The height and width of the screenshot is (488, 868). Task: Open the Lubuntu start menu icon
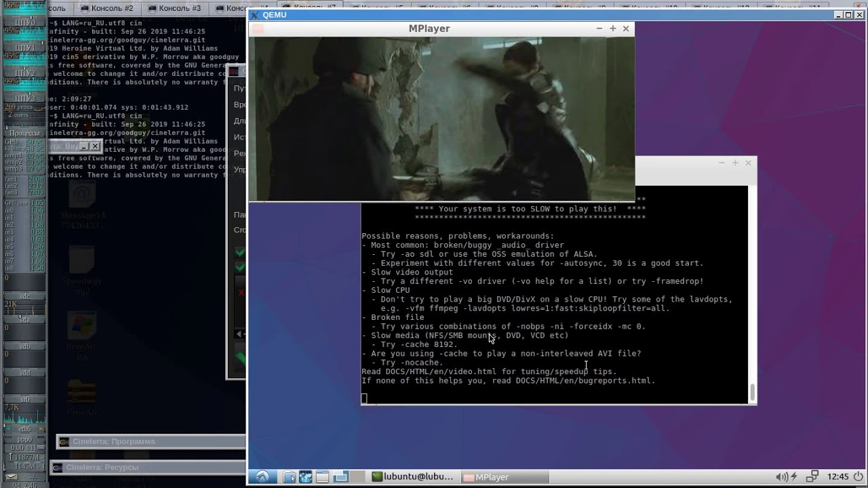pyautogui.click(x=262, y=477)
